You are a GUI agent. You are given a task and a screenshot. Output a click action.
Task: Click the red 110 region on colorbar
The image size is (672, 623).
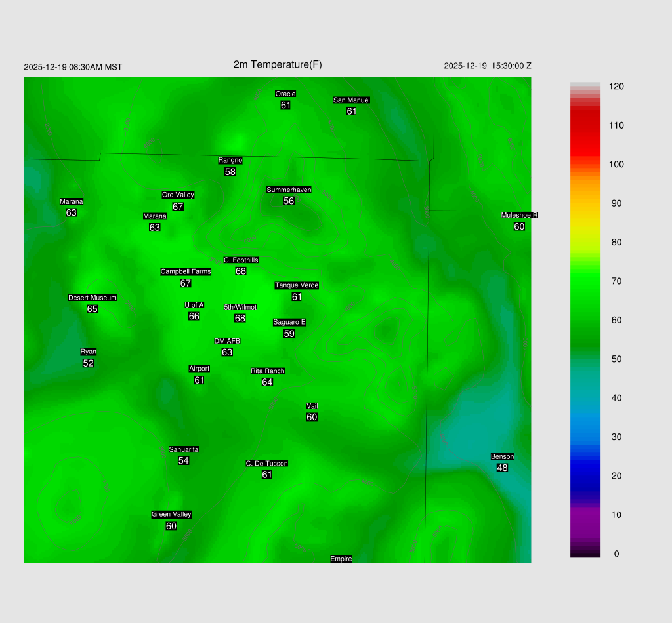pos(584,125)
